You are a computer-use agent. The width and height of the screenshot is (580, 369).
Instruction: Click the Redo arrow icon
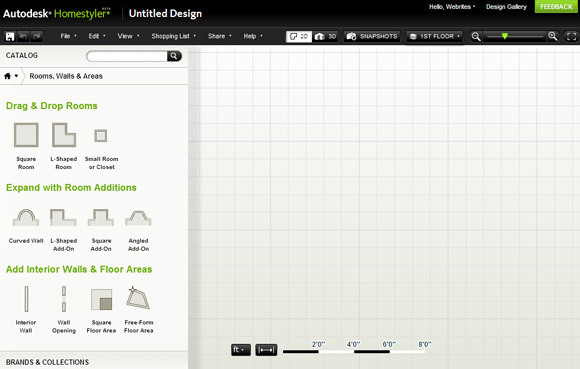point(36,36)
